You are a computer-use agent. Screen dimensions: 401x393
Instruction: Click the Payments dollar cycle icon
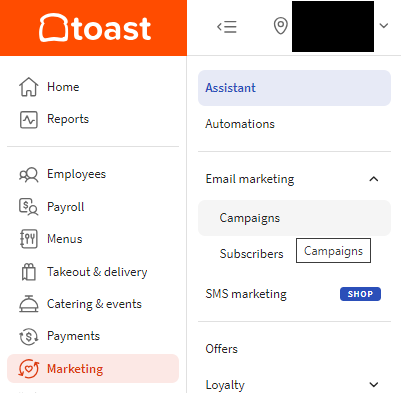click(29, 336)
